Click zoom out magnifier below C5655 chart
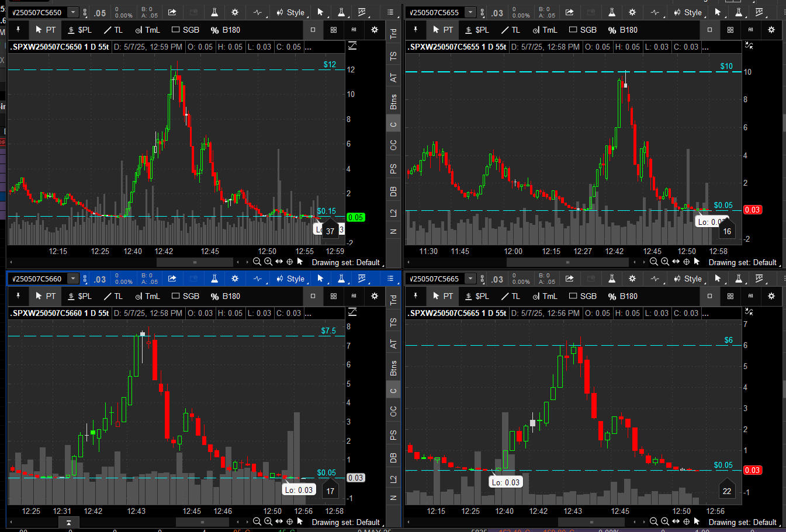Screen dimensions: 786x532 [x=653, y=262]
